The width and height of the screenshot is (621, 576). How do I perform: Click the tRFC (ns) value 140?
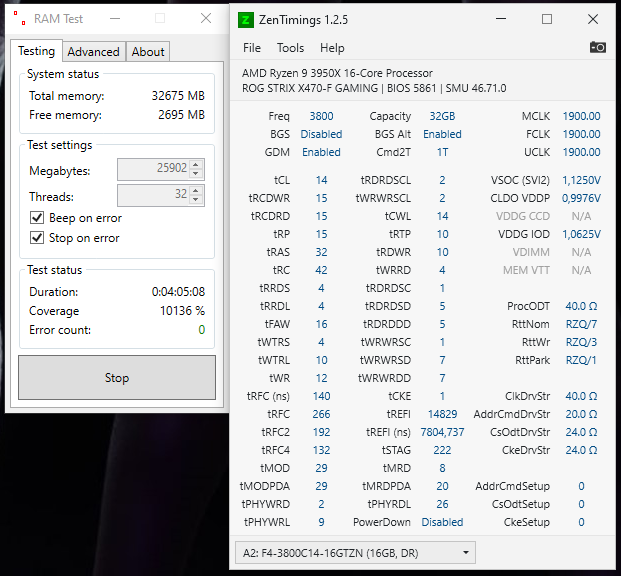pyautogui.click(x=321, y=396)
